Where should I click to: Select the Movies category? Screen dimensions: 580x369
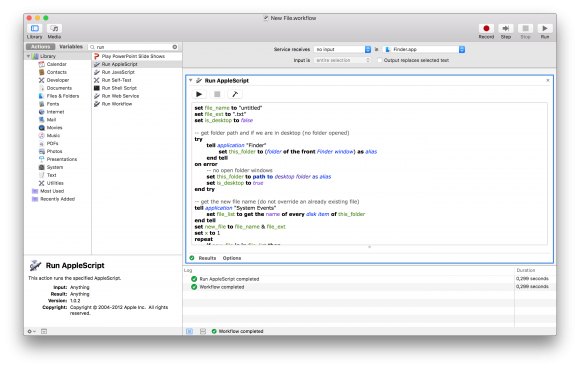(54, 128)
